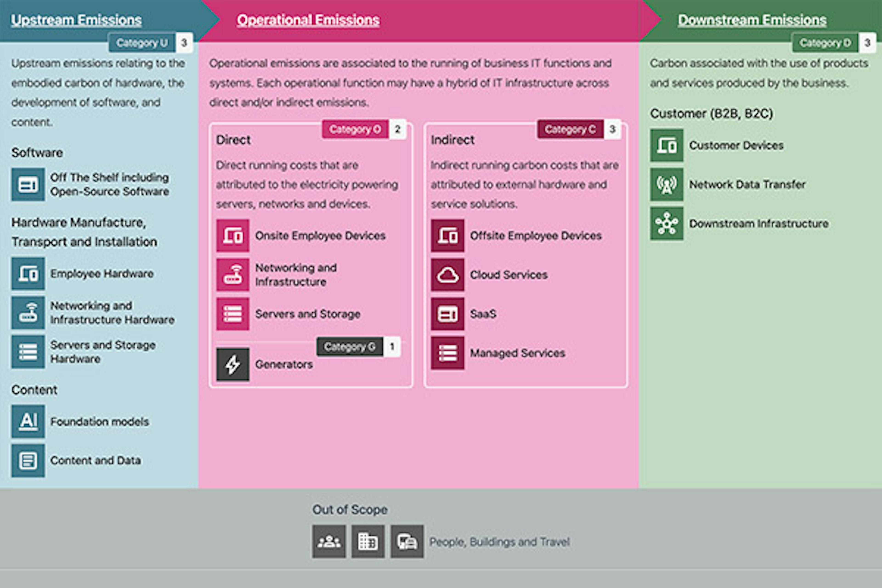Select the Cloud Services cloud icon
The image size is (882, 588).
(447, 275)
